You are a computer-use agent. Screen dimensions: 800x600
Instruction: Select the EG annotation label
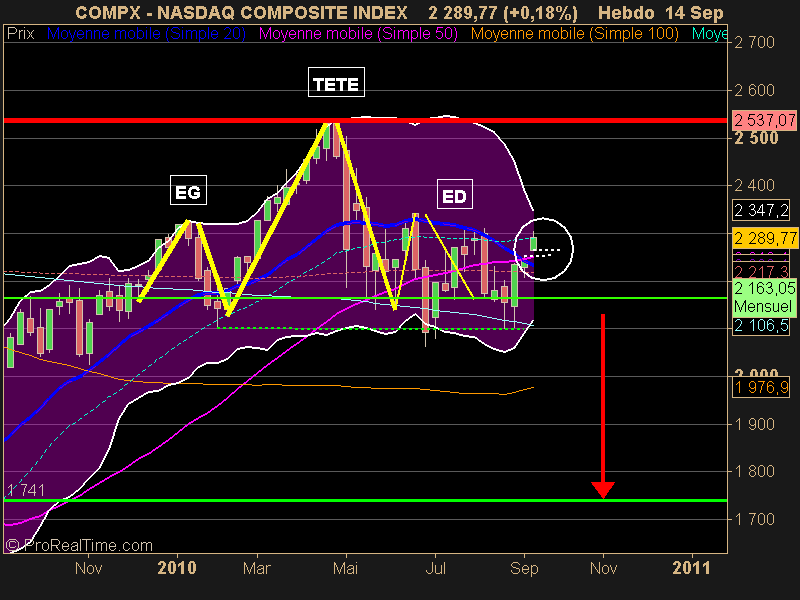(188, 190)
